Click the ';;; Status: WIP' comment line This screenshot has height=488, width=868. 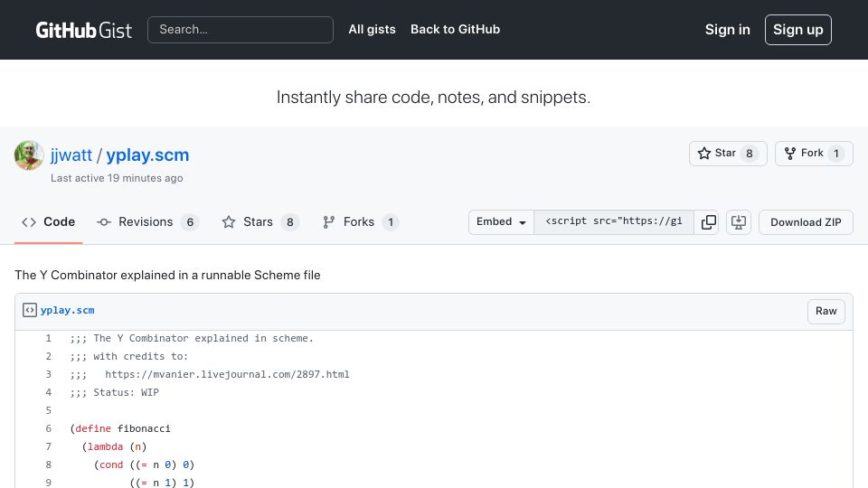click(115, 392)
